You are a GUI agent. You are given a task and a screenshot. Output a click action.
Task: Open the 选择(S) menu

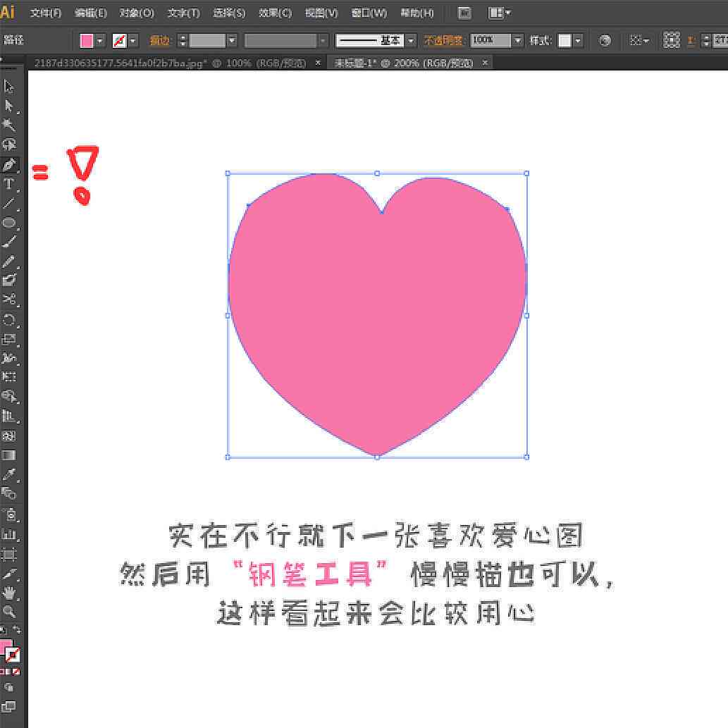(x=229, y=13)
